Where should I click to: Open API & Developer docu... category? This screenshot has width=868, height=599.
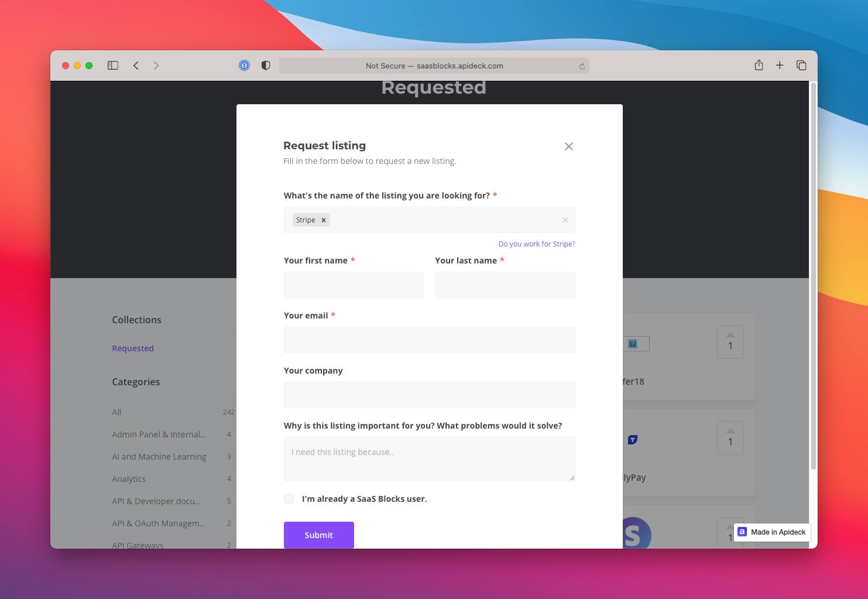156,501
